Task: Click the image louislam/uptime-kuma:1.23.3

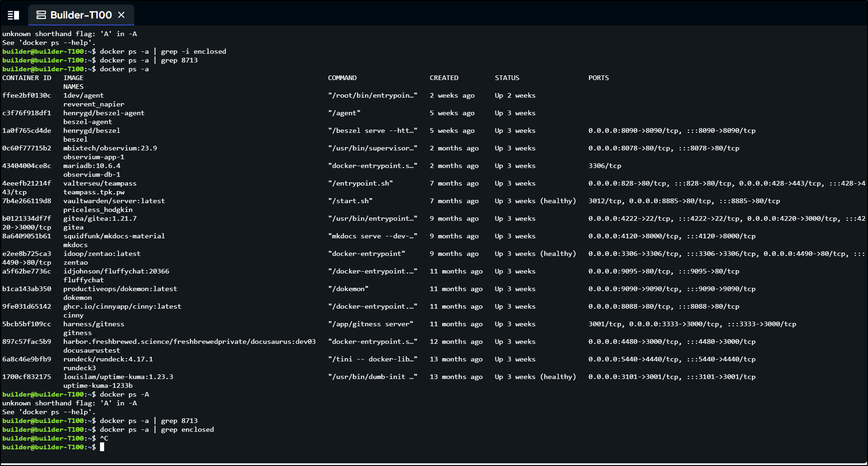Action: (x=119, y=377)
